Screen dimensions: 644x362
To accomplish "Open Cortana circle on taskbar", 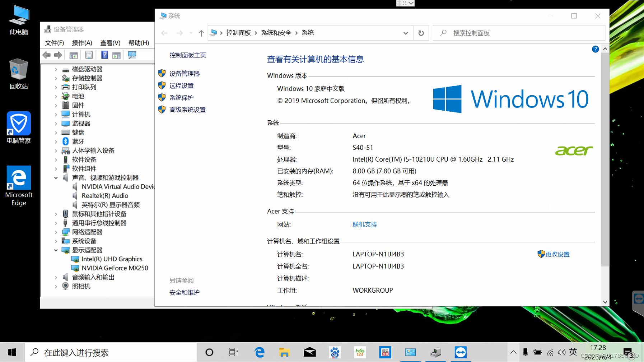I will 209,352.
